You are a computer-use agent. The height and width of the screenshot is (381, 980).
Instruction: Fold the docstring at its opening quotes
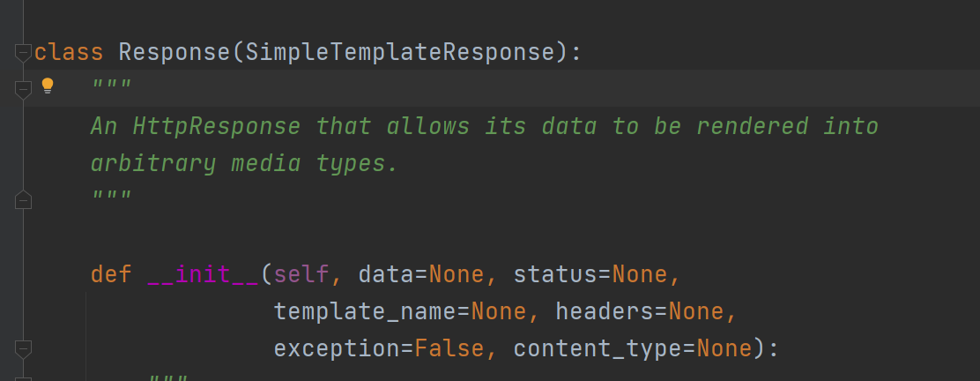[23, 89]
